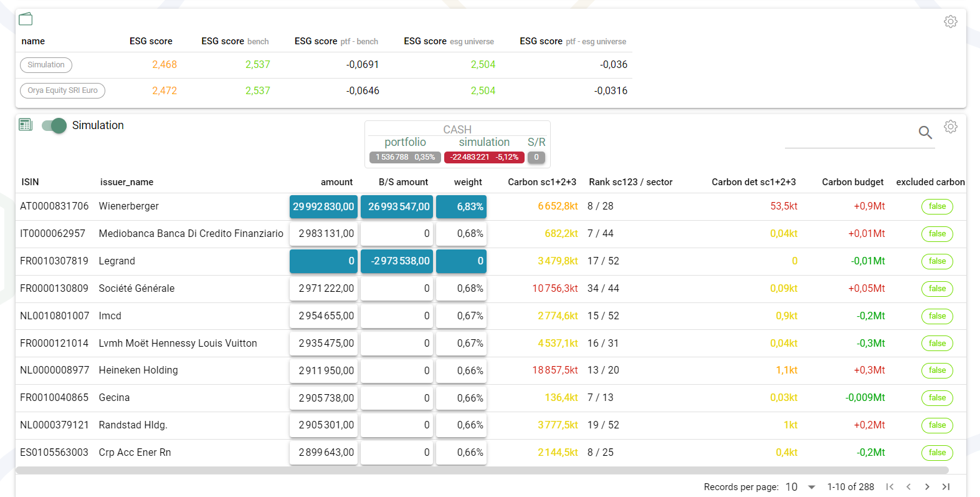Click ISIN AT0000831706 cell
This screenshot has height=497, width=980.
tap(54, 206)
